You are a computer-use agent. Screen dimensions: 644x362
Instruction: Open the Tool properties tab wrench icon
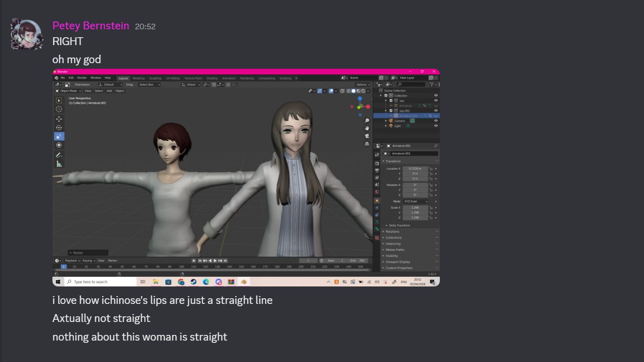[x=377, y=154]
